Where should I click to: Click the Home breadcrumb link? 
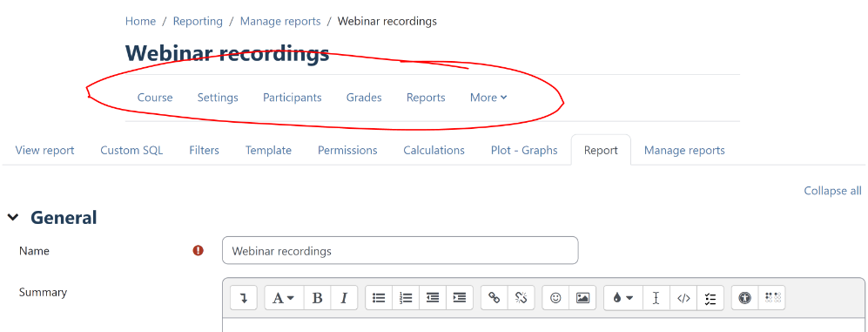click(141, 21)
